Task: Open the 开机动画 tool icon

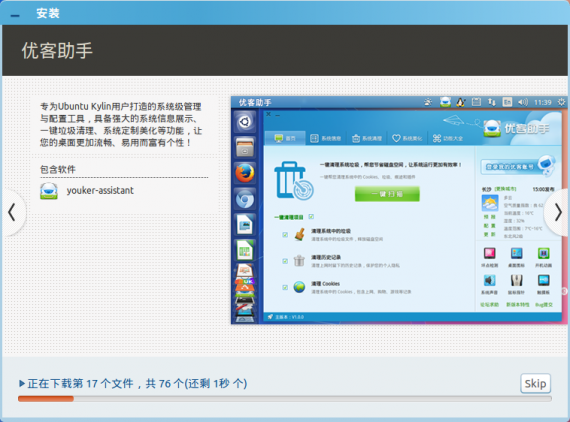Action: [543, 253]
